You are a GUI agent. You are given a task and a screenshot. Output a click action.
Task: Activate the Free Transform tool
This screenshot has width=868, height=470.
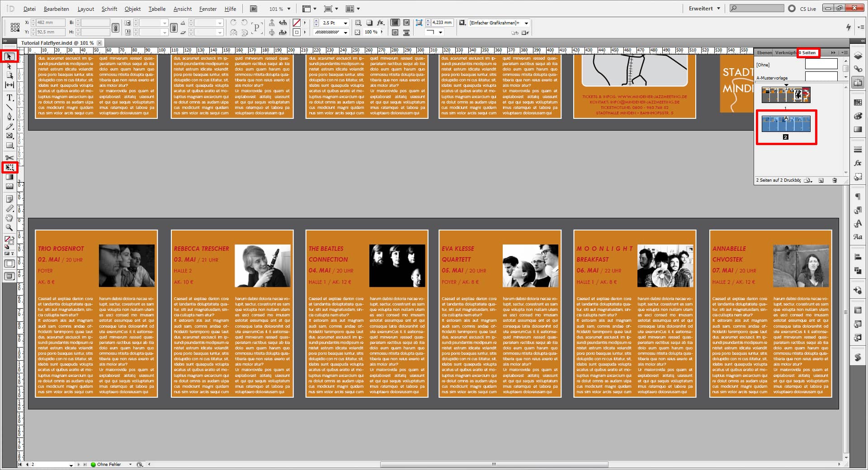[x=9, y=167]
